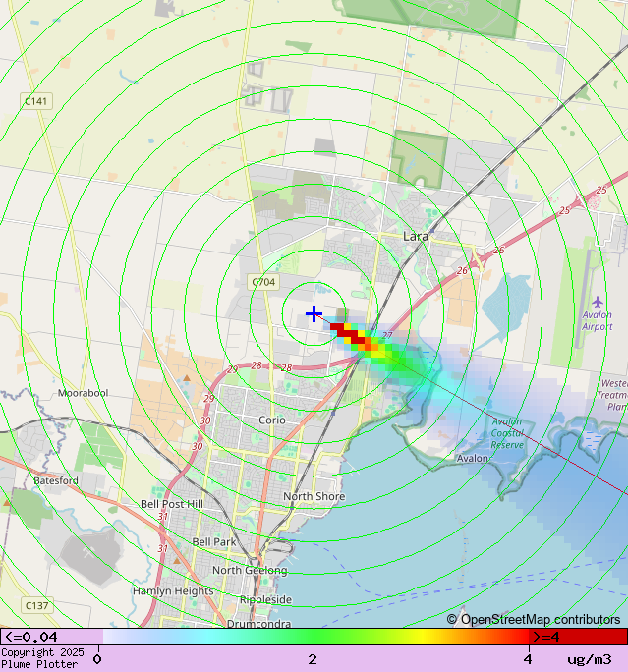Click the Copyright 2025 Plume Plotter text
The width and height of the screenshot is (628, 672).
[x=42, y=658]
